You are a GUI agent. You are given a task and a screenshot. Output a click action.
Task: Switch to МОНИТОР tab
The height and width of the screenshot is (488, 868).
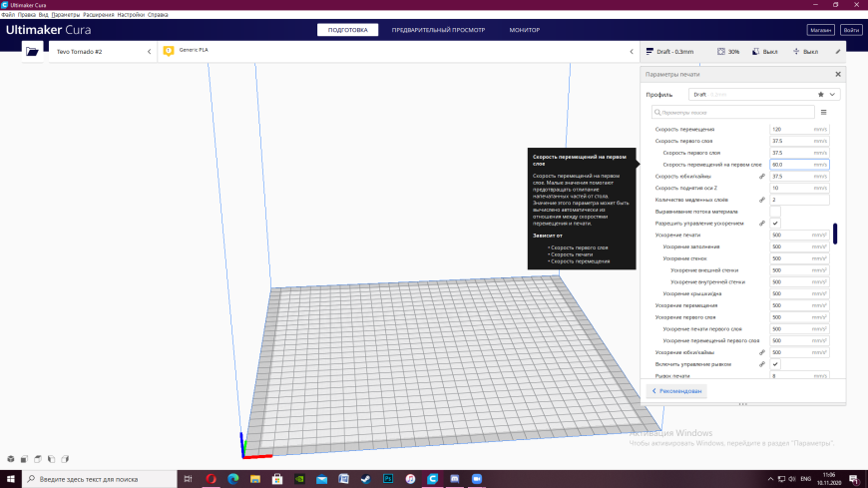pyautogui.click(x=524, y=30)
